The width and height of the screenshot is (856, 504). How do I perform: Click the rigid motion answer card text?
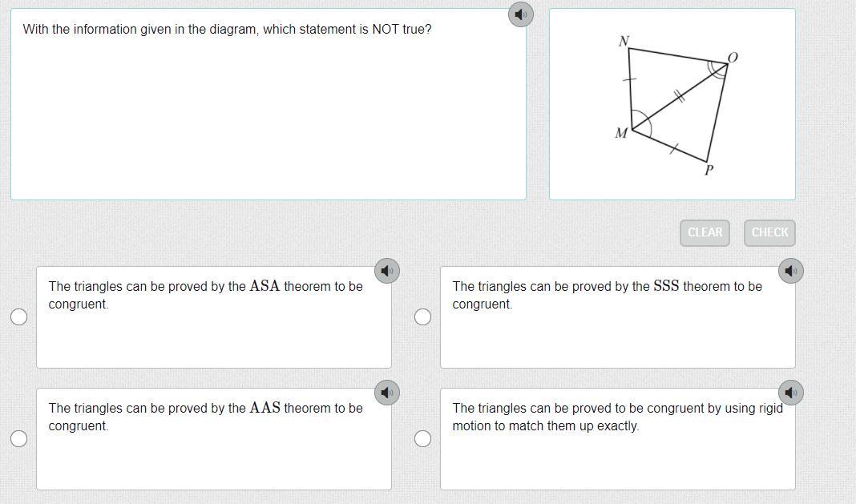coord(617,417)
